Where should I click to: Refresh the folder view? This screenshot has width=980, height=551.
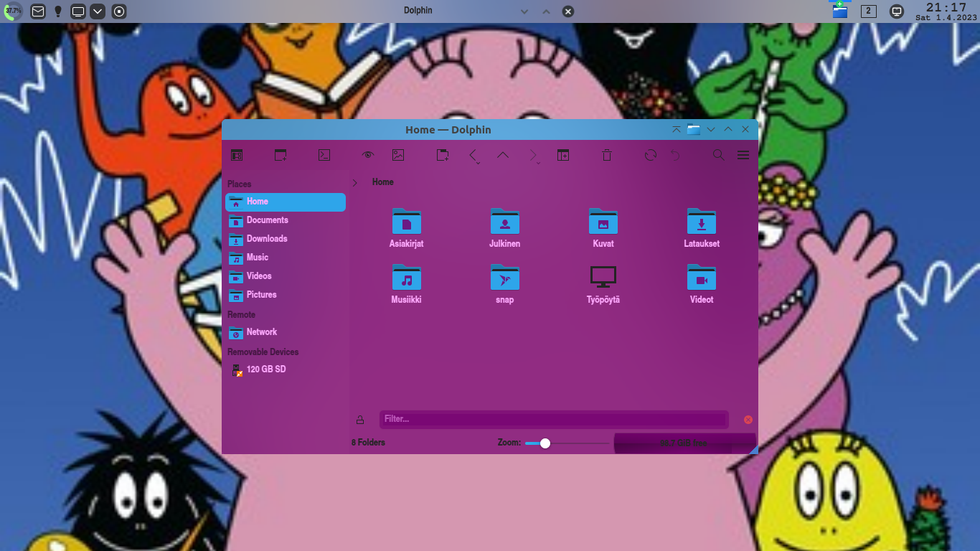(651, 155)
